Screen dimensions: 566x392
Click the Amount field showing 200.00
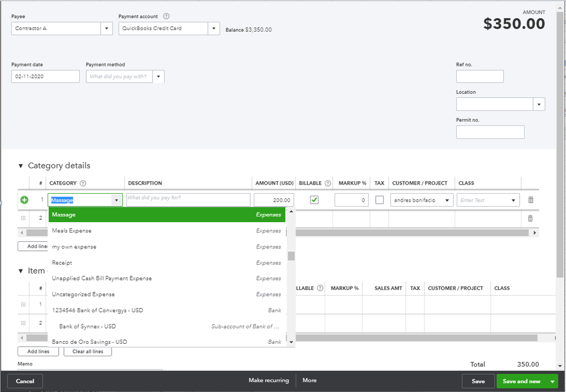click(274, 200)
